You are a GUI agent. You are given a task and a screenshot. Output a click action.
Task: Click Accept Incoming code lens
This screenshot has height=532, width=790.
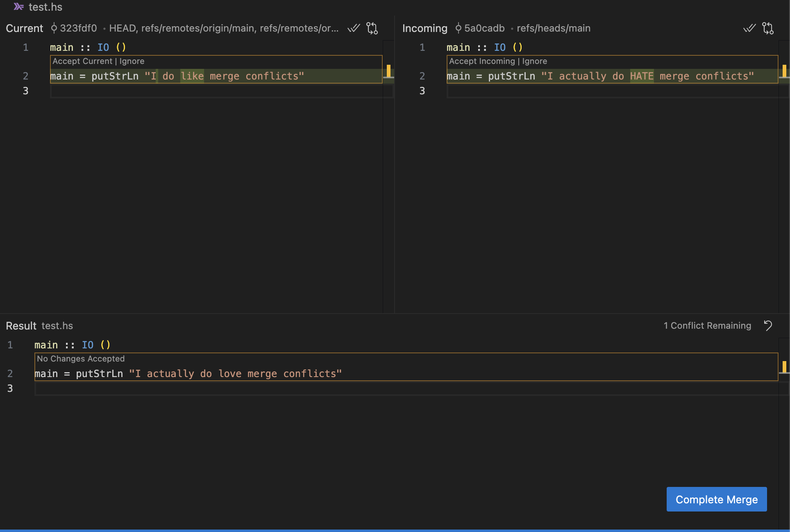coord(482,61)
